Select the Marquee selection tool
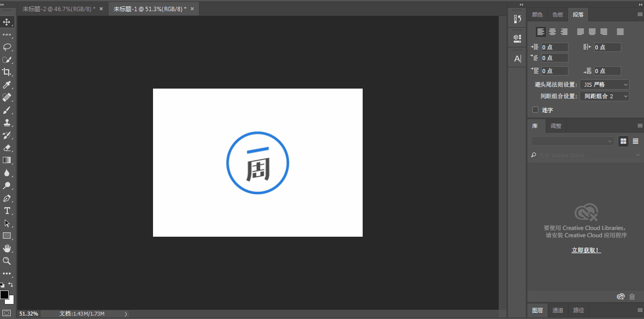The image size is (644, 319). point(7,35)
